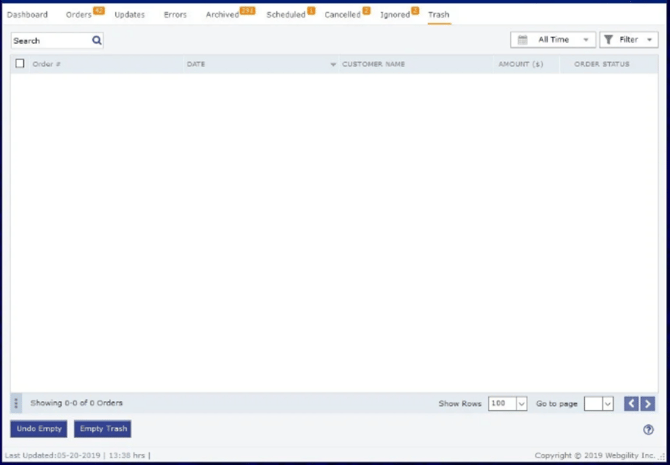The height and width of the screenshot is (465, 670).
Task: Sort by the ORDER STATUS column header
Action: (x=602, y=64)
